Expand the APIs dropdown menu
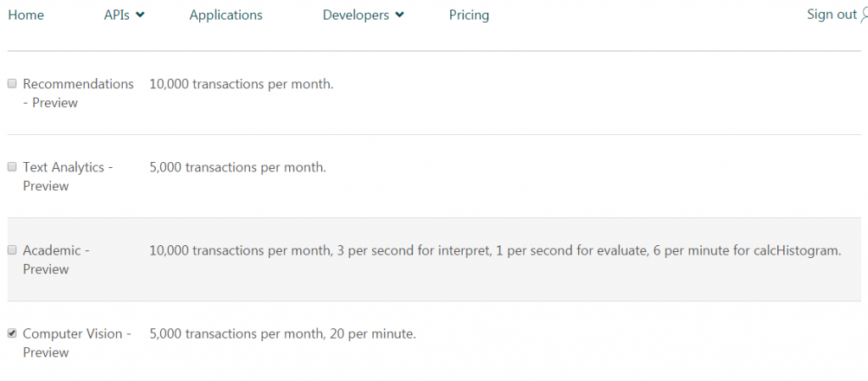Screen dimensions: 868x381 pyautogui.click(x=124, y=15)
